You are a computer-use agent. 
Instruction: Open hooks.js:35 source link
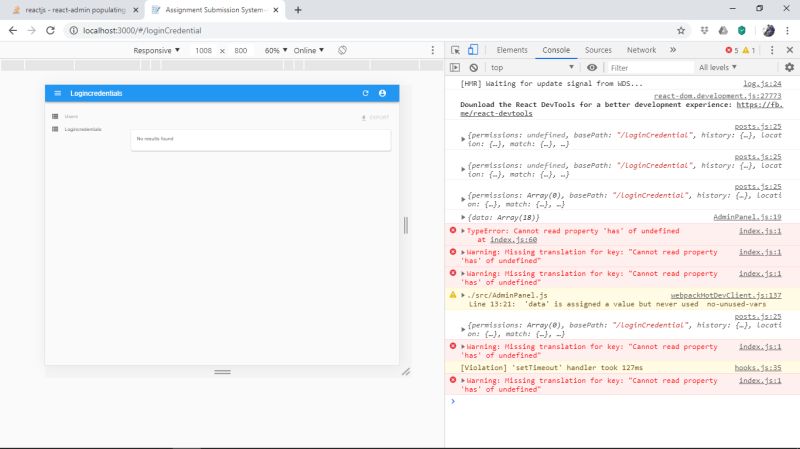point(758,368)
